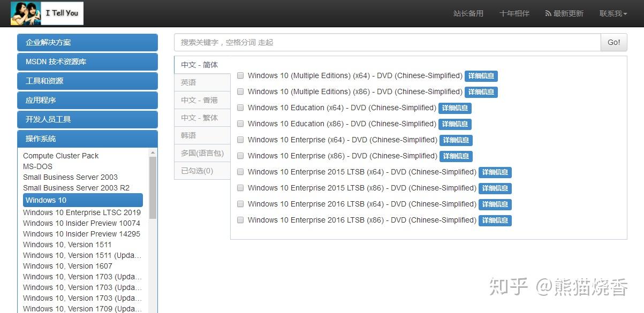Expand the 开发人员工具 panel
The image size is (644, 313).
[87, 119]
